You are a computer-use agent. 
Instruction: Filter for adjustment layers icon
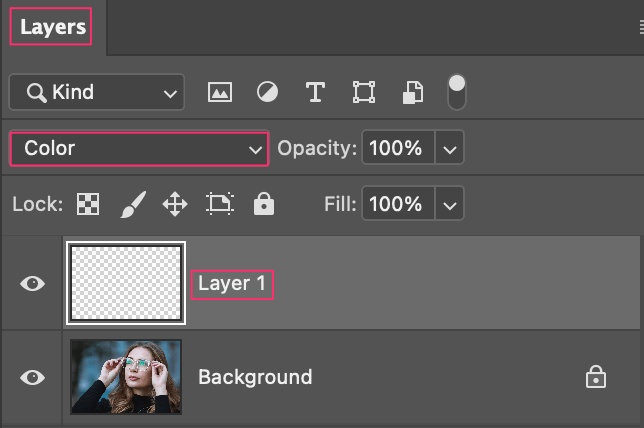[267, 92]
